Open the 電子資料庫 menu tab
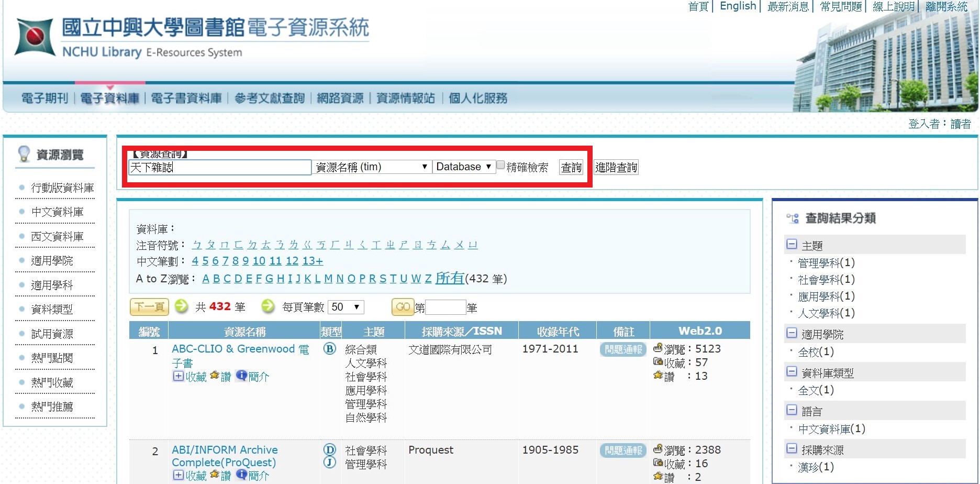Image resolution: width=980 pixels, height=484 pixels. coord(110,98)
